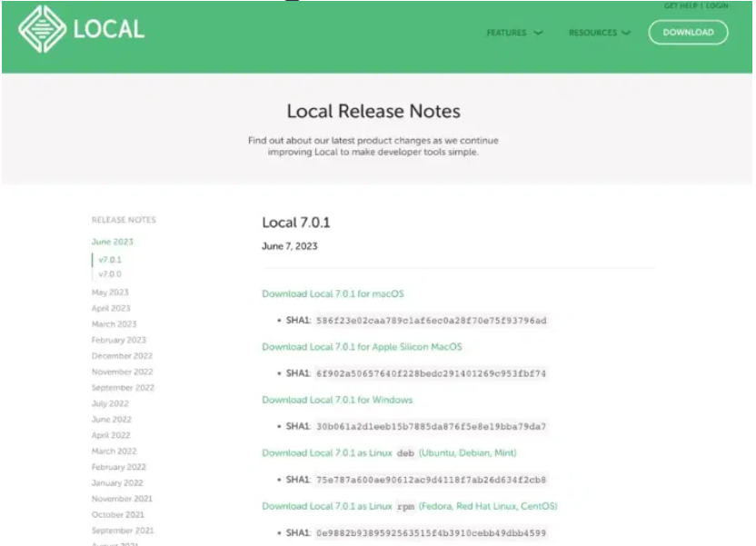
Task: Download Local 7.0.1 as Linux rpm
Action: click(409, 507)
